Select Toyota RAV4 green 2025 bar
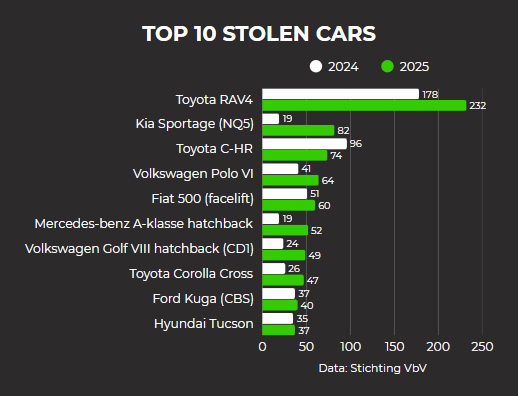Screen dimensions: 518x396 tap(364, 106)
